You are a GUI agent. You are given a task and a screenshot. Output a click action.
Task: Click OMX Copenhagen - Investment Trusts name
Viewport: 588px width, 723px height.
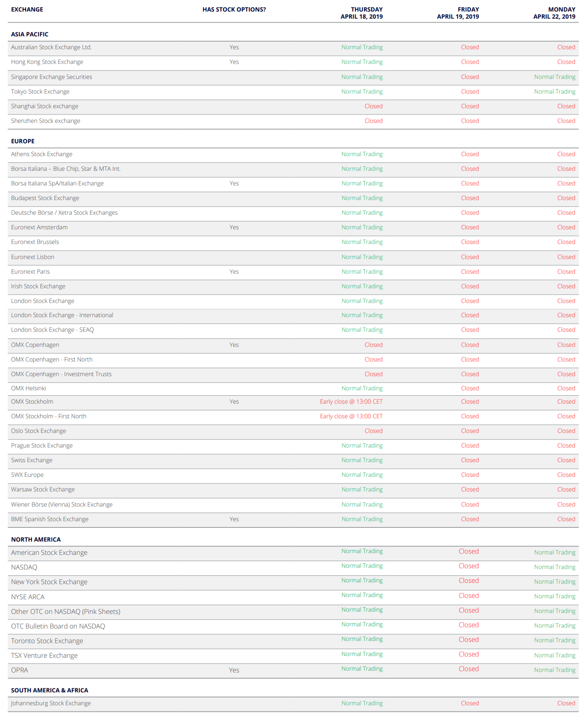pos(61,374)
